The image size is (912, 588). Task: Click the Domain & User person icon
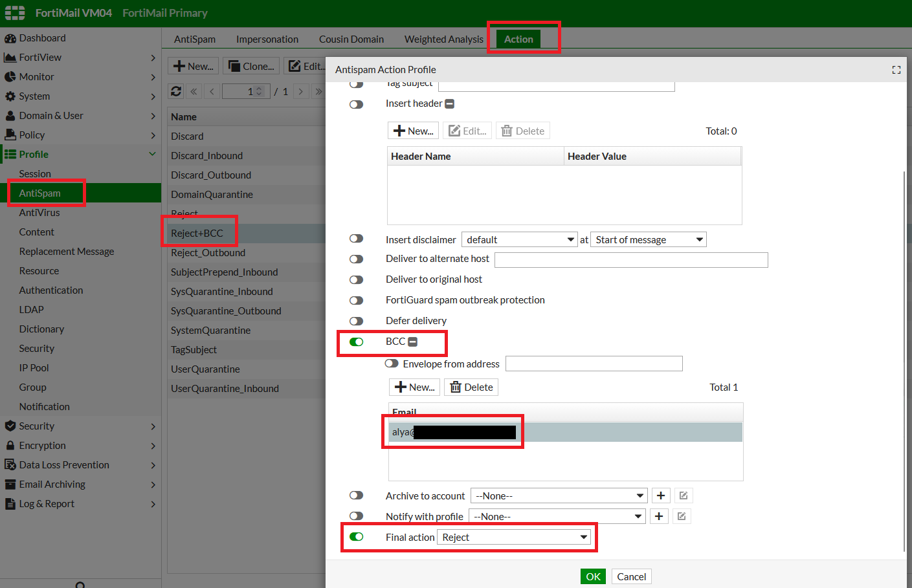point(10,116)
